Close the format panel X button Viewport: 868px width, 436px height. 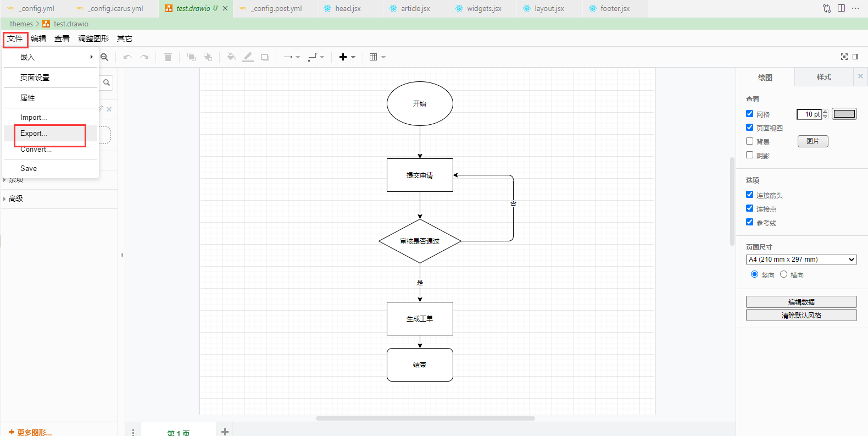coord(860,76)
